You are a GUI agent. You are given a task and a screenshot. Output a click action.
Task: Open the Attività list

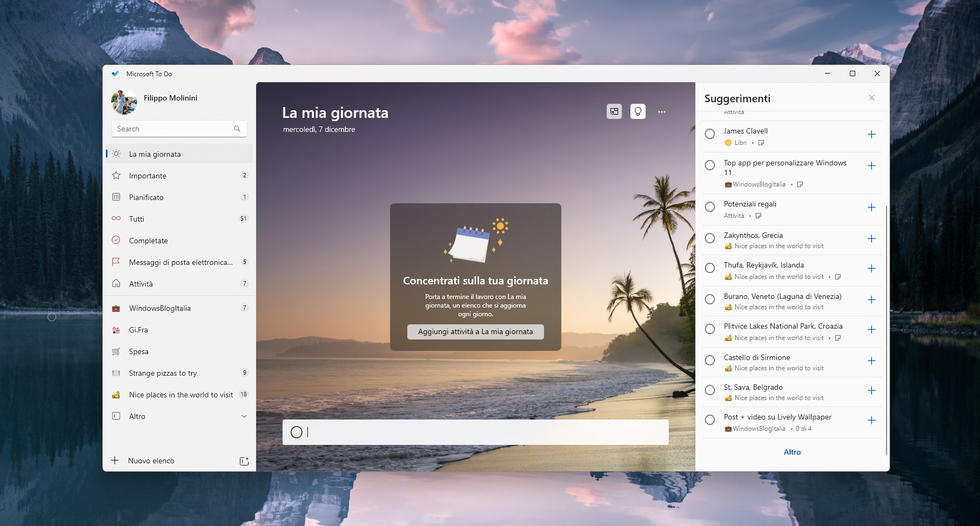(179, 284)
